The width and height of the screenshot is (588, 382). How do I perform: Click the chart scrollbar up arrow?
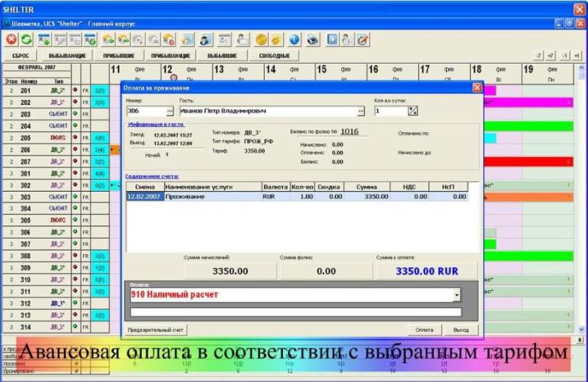(581, 68)
